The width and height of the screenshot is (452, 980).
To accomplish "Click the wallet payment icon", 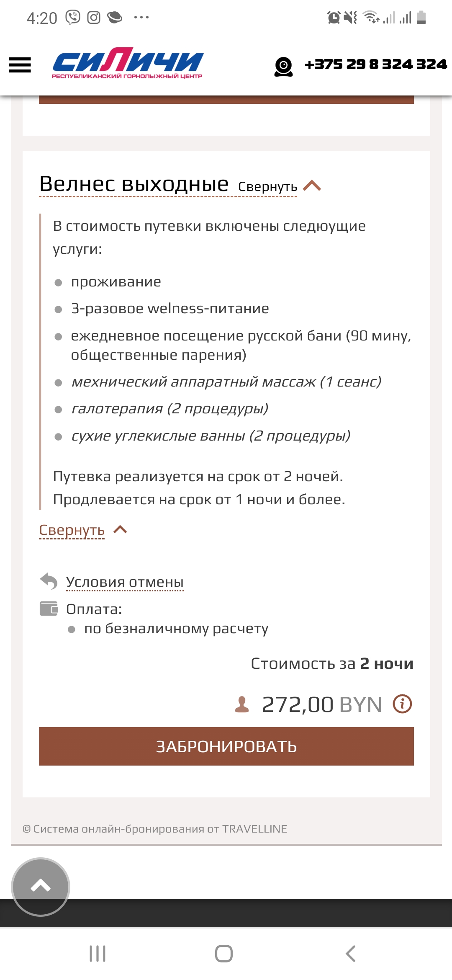I will [x=49, y=609].
